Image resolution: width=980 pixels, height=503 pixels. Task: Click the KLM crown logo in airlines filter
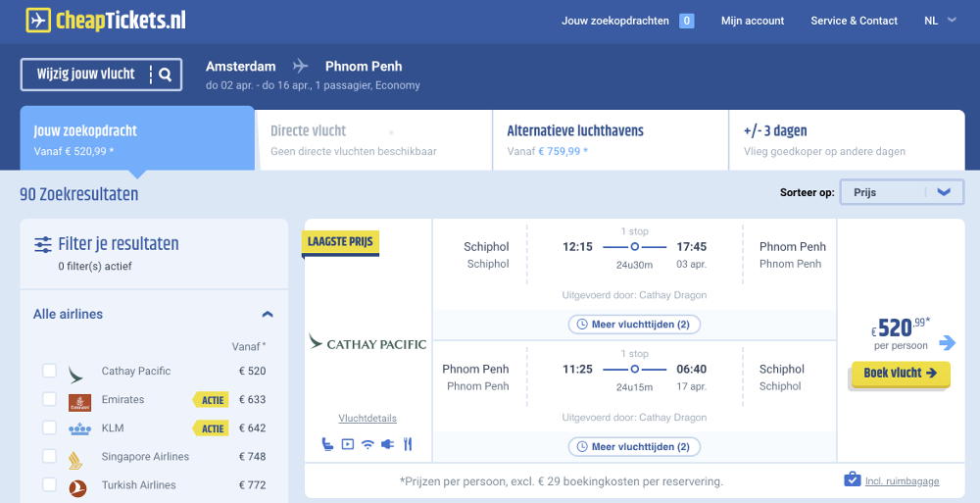[x=80, y=428]
